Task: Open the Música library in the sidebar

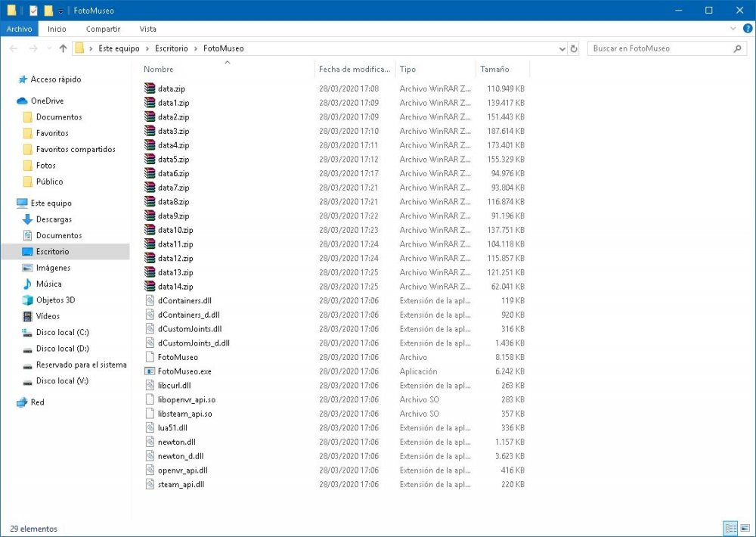Action: pos(48,284)
